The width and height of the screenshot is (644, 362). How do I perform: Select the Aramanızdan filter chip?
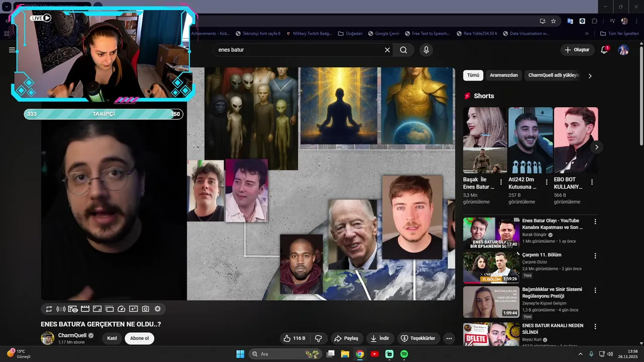(504, 75)
